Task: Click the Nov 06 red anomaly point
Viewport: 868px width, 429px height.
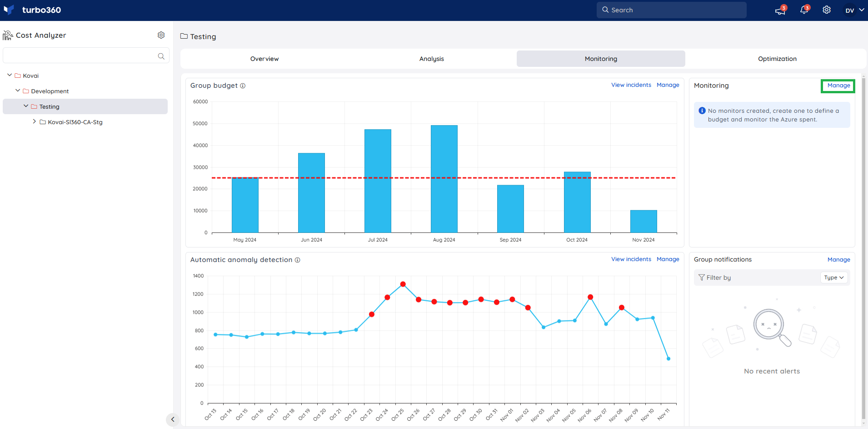Action: 590,297
